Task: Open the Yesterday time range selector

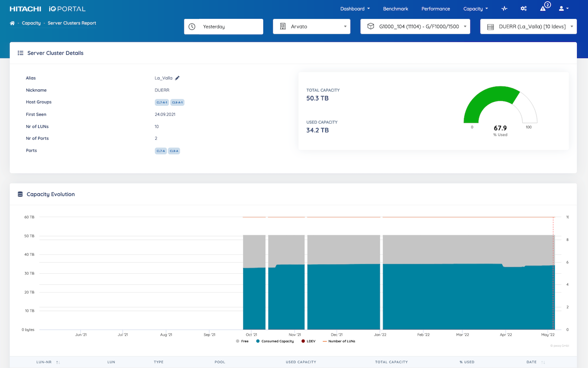Action: pos(223,27)
